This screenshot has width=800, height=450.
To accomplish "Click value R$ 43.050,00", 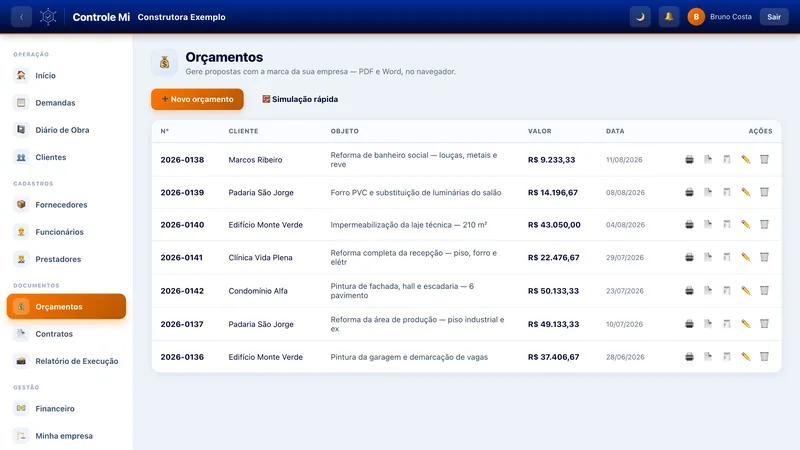I will (554, 224).
